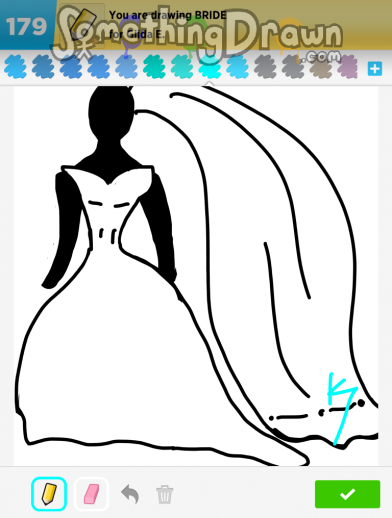Tap the bride's head on the canvas
This screenshot has height=518, width=392.
pyautogui.click(x=111, y=112)
